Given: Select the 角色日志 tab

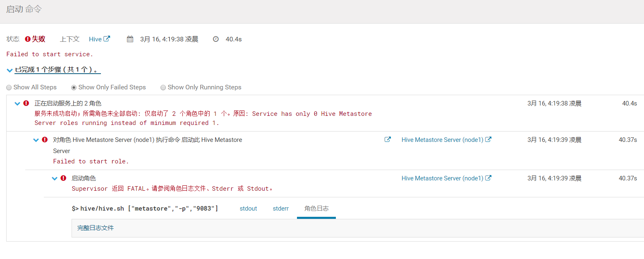Looking at the screenshot, I should (x=316, y=209).
